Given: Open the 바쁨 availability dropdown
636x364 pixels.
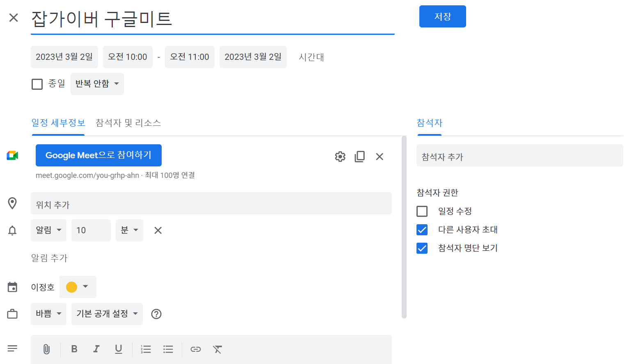Looking at the screenshot, I should click(48, 314).
